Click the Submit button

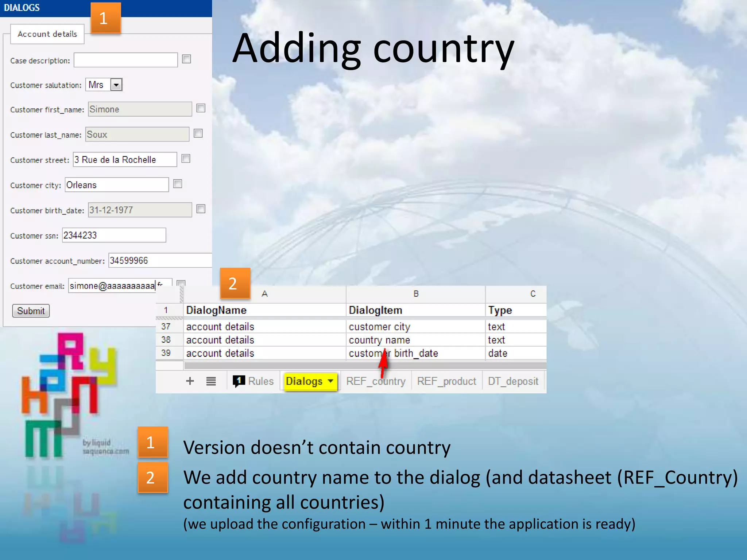point(31,311)
